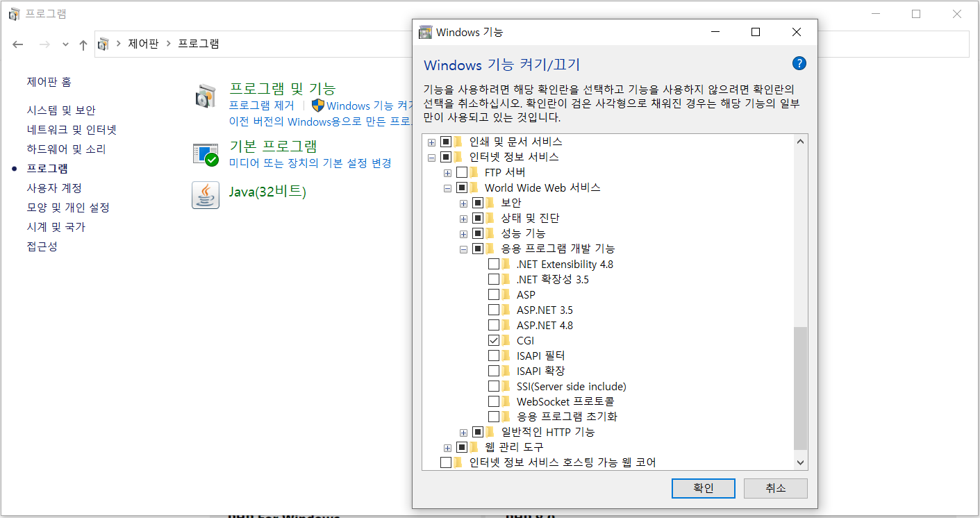This screenshot has height=518, width=980.
Task: Expand the 웹 관리 도구 node
Action: coord(448,447)
